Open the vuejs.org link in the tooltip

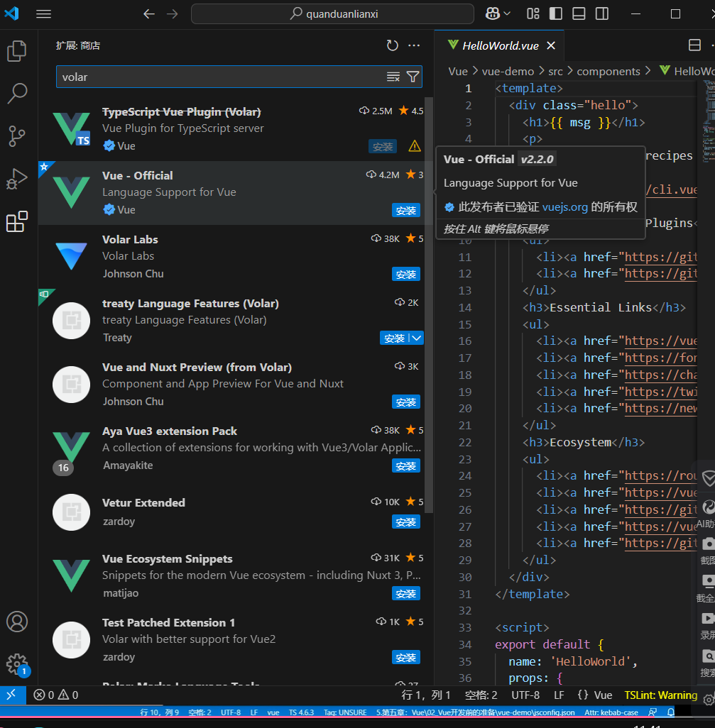pos(565,207)
